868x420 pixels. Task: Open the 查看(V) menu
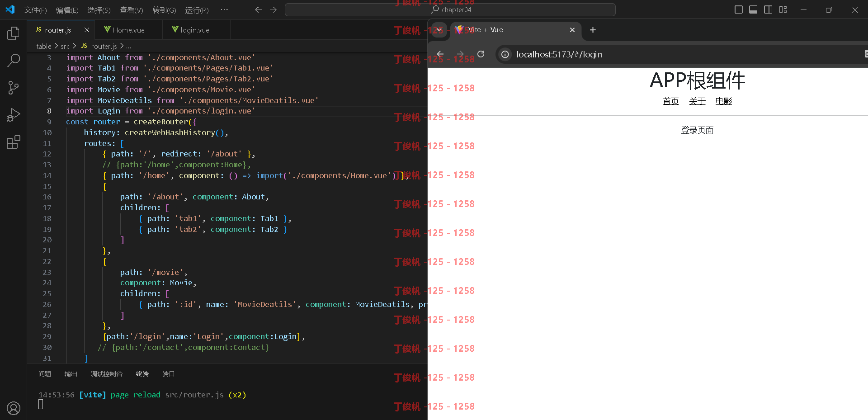coord(132,10)
